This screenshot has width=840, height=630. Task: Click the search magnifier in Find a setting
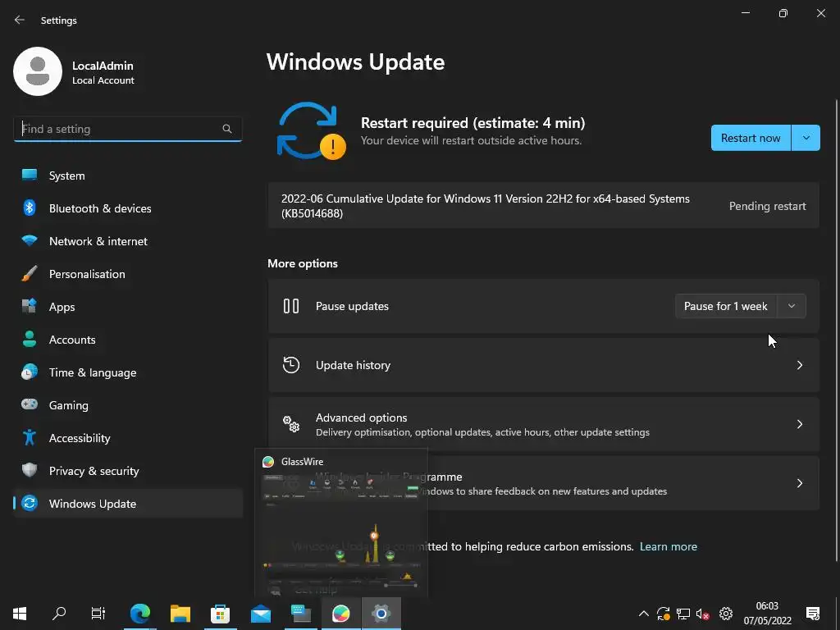227,129
